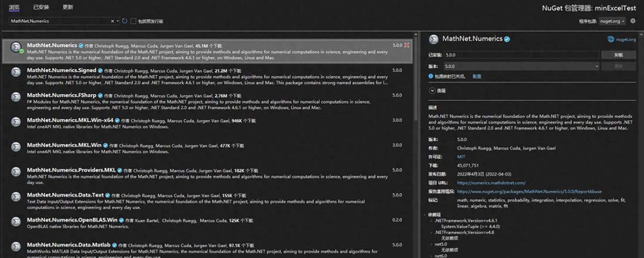Click verified badge next to MathNet.Numerics.Data.Text

click(108, 195)
